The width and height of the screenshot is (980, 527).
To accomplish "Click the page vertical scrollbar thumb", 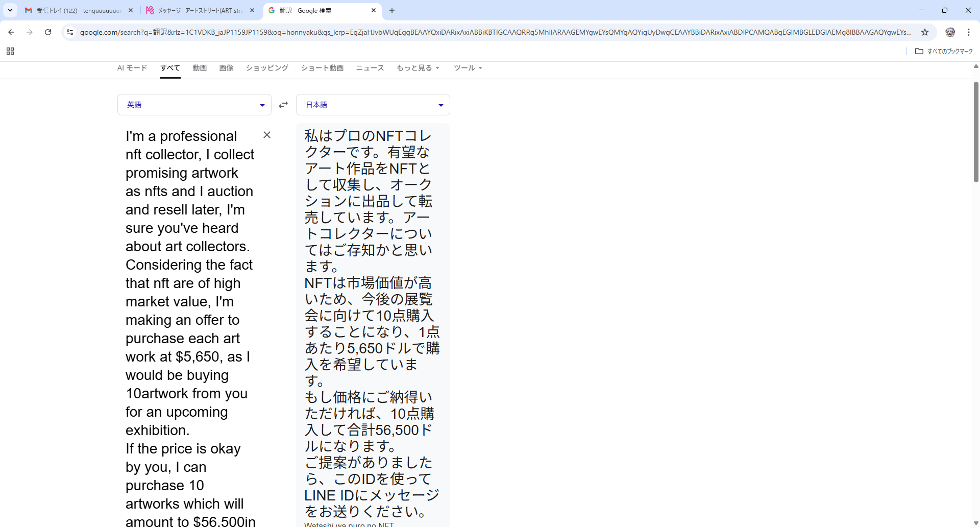I will (x=976, y=132).
